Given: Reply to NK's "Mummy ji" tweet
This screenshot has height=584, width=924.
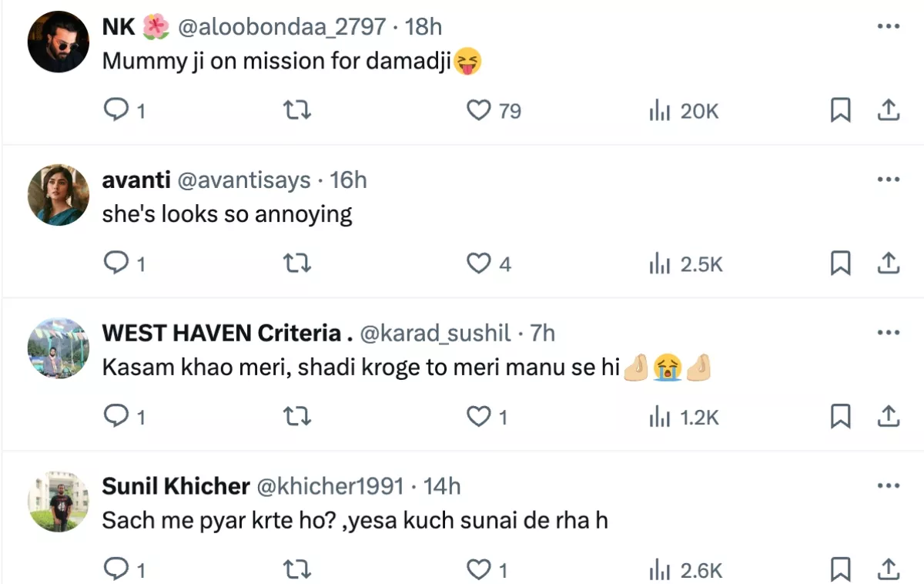Looking at the screenshot, I should point(115,111).
